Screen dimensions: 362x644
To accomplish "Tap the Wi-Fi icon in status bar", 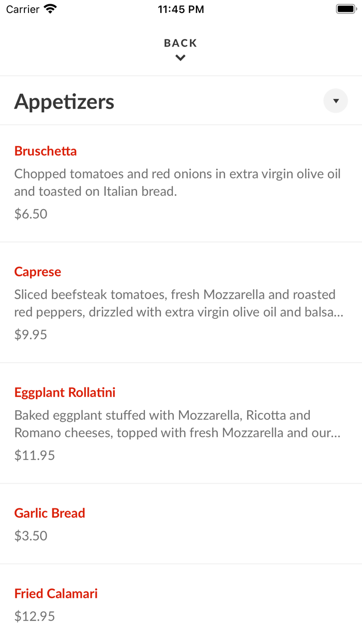I will (x=49, y=8).
